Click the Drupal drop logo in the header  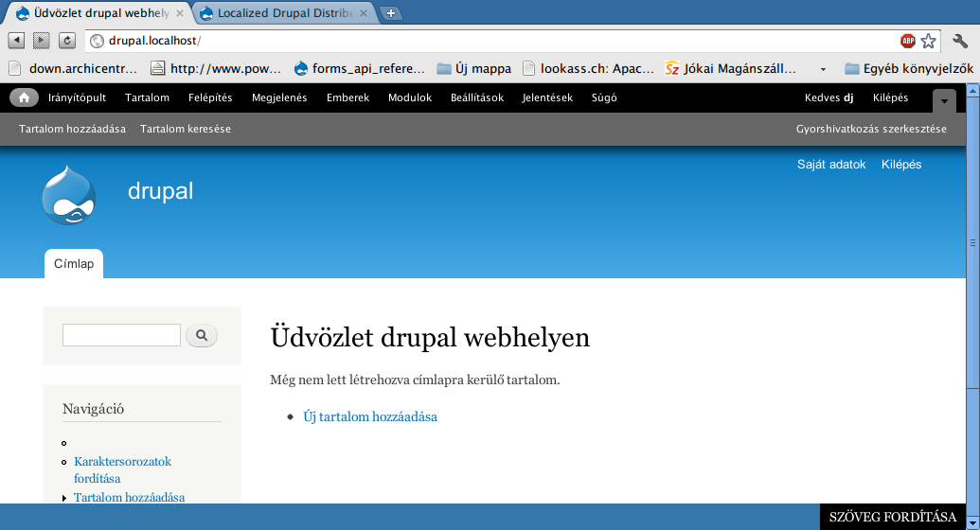(x=69, y=195)
